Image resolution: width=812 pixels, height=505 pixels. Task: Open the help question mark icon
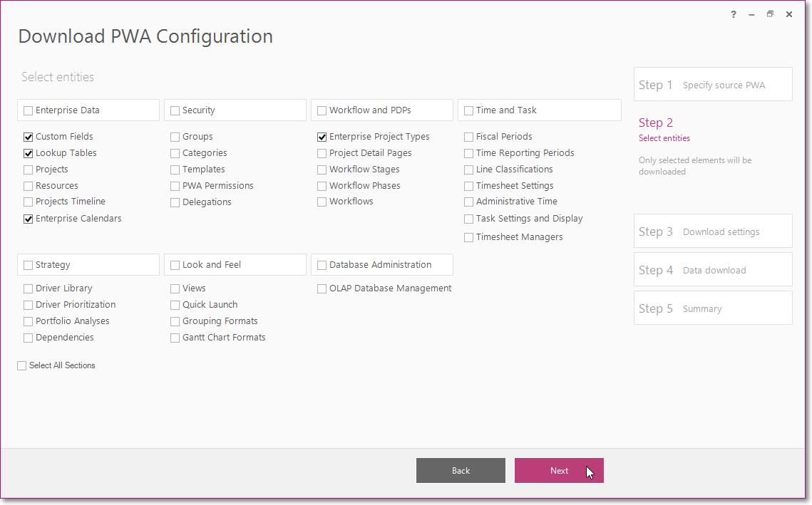(x=734, y=14)
